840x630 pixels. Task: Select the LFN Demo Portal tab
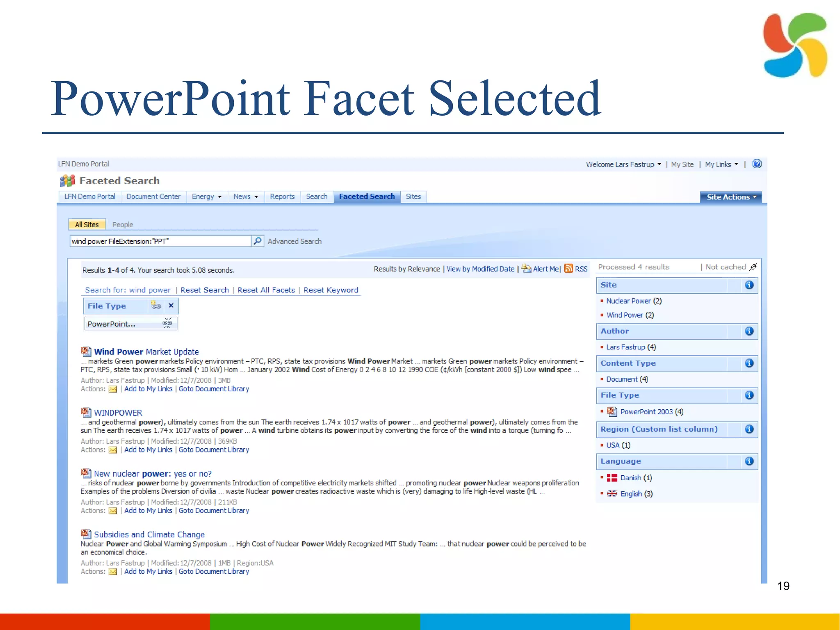click(x=90, y=196)
